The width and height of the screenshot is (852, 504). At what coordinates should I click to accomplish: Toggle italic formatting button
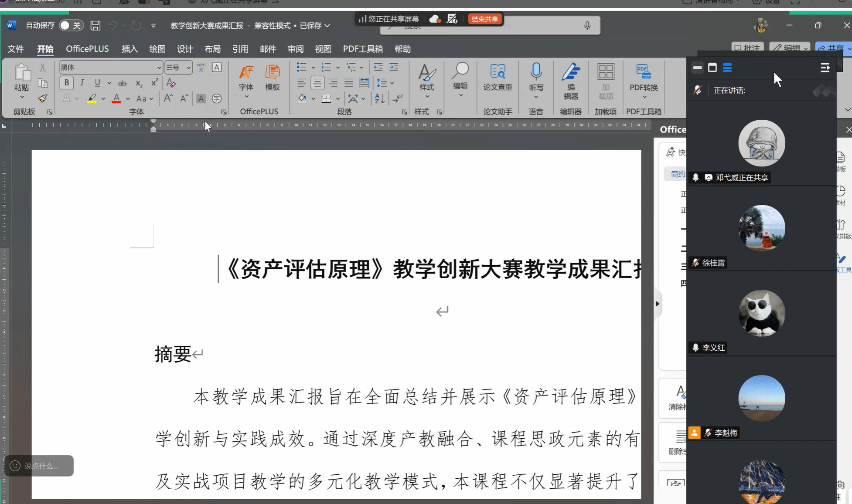82,83
